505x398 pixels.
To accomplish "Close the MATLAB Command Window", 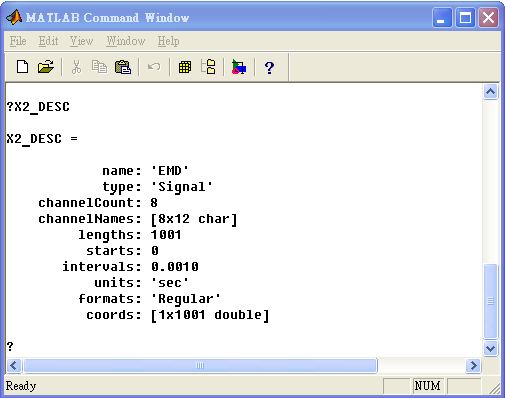I will tap(489, 18).
